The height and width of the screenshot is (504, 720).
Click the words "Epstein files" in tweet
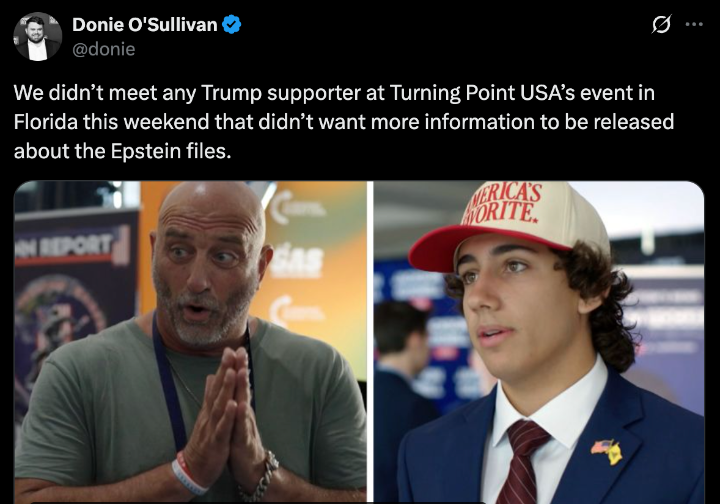[x=169, y=151]
